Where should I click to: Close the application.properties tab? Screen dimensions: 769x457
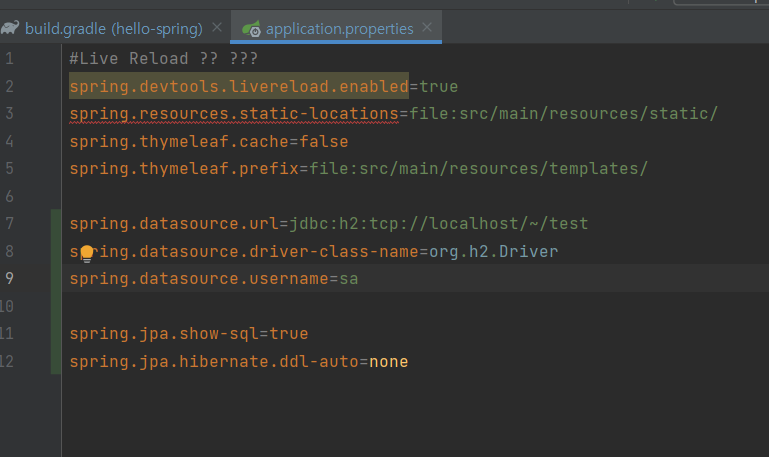click(427, 27)
